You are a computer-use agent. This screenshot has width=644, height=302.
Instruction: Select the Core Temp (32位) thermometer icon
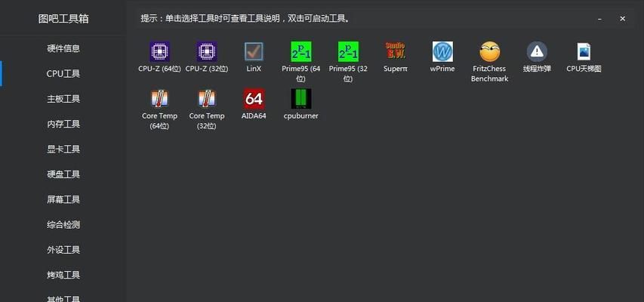coord(207,99)
